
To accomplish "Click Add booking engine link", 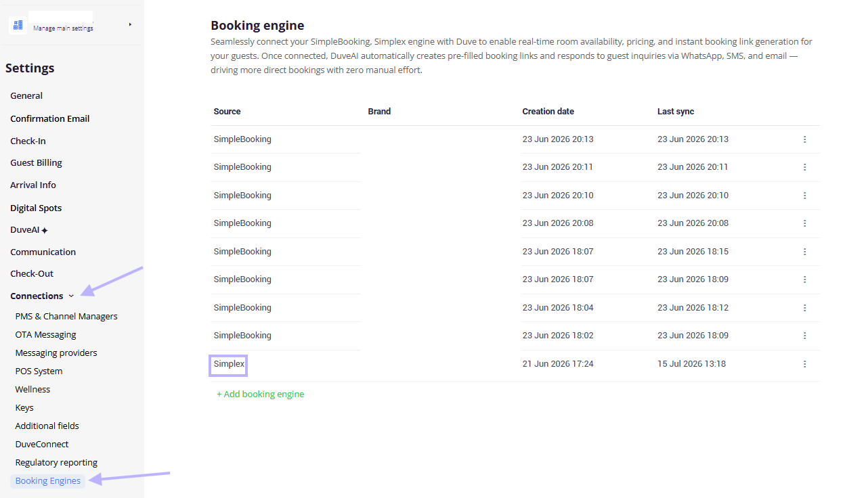I will [260, 394].
